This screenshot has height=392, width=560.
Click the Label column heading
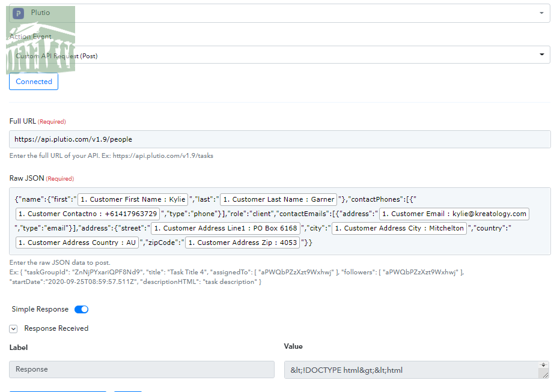pos(19,348)
